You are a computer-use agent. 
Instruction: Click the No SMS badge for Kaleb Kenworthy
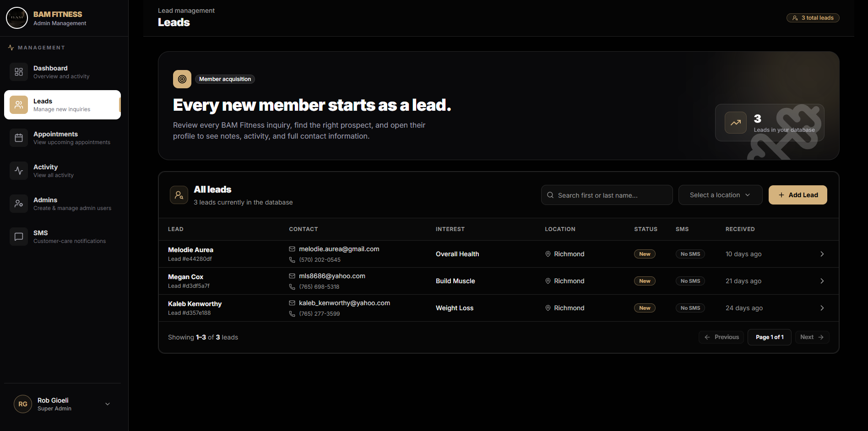(690, 308)
